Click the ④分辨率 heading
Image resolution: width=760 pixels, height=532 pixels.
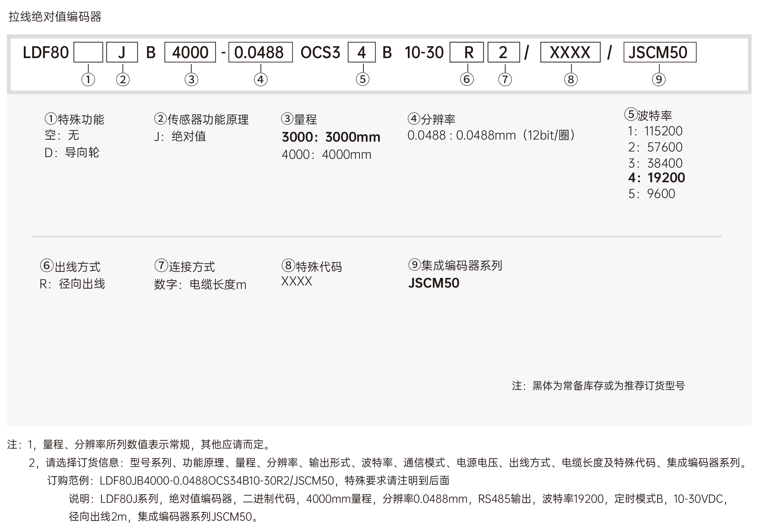coord(431,119)
